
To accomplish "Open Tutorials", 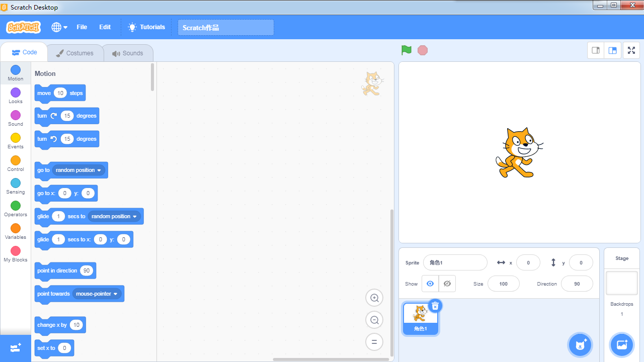I will [x=146, y=27].
